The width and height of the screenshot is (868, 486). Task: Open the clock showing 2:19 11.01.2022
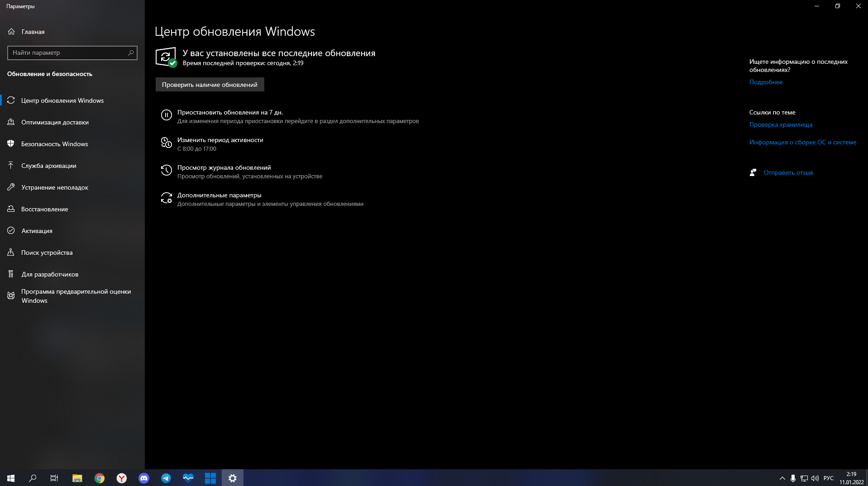tap(851, 478)
